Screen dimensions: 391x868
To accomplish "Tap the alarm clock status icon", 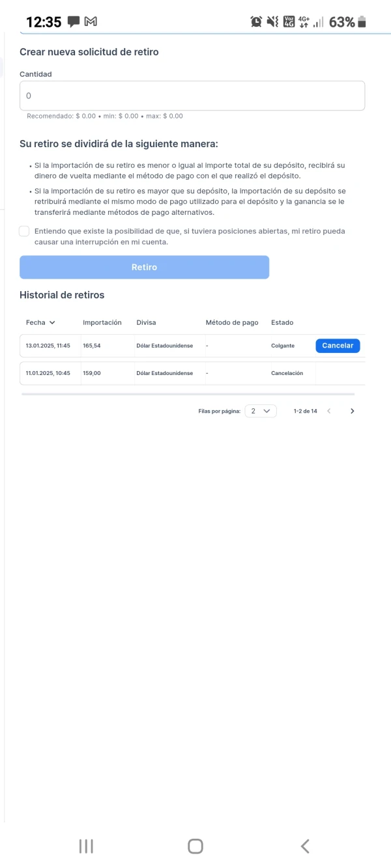I will pyautogui.click(x=256, y=21).
